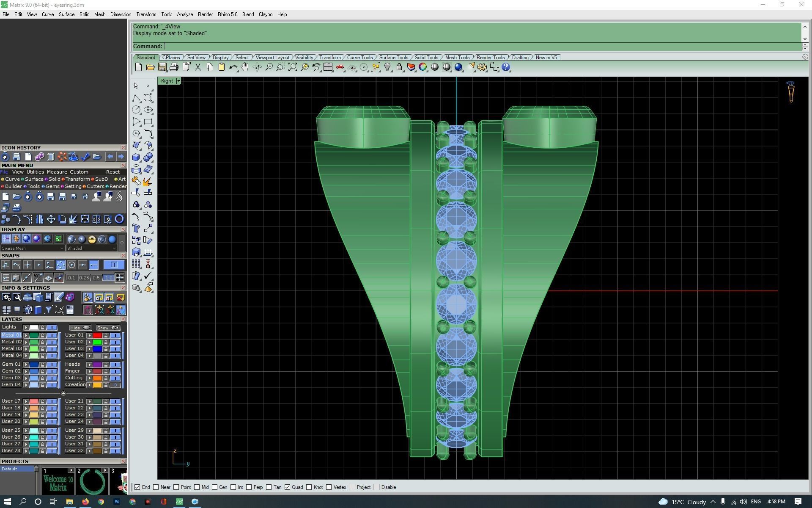Click the Lock objects padlock icon
This screenshot has height=508, width=812.
(399, 67)
